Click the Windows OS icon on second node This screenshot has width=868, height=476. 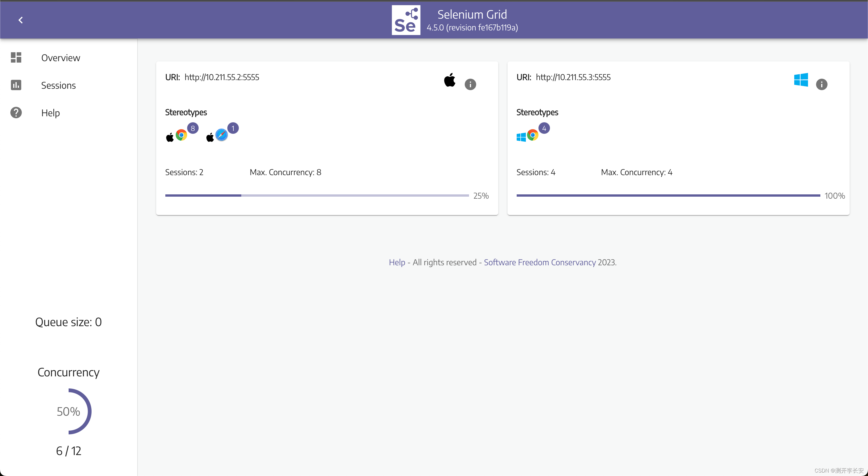click(x=801, y=80)
